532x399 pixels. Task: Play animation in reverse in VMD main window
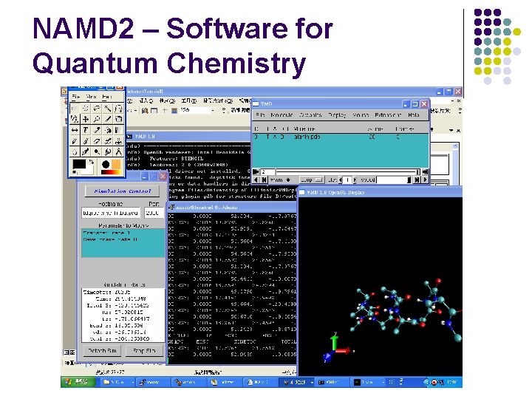click(x=256, y=180)
